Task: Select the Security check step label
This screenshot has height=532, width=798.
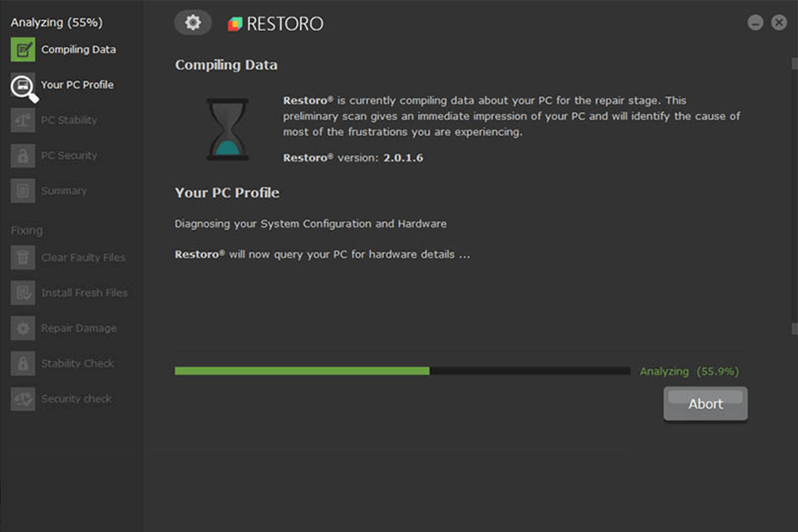Action: point(76,399)
